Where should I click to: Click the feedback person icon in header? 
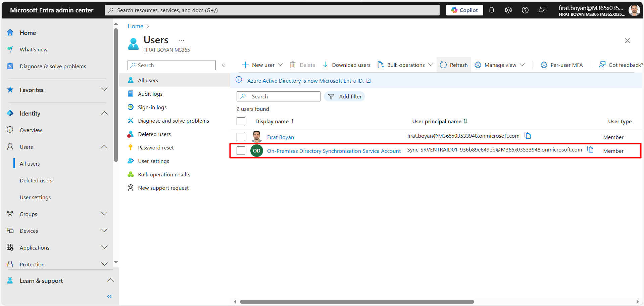pyautogui.click(x=542, y=10)
